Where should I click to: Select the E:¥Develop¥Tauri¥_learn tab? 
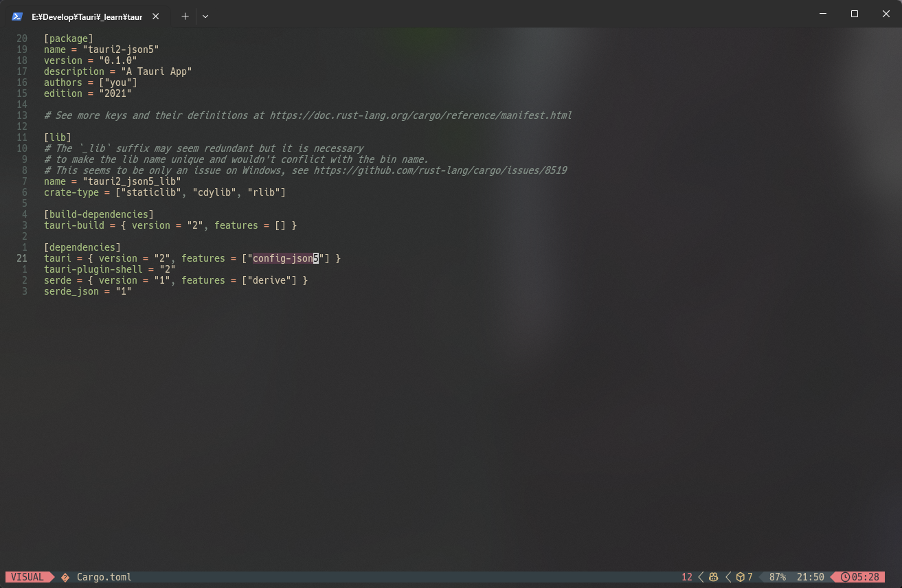tap(87, 16)
